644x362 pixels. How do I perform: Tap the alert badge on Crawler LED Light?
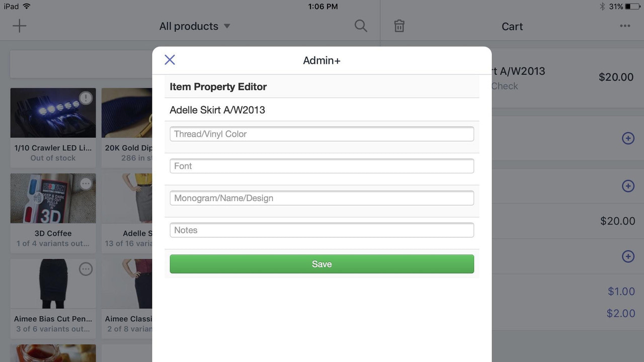pos(86,98)
